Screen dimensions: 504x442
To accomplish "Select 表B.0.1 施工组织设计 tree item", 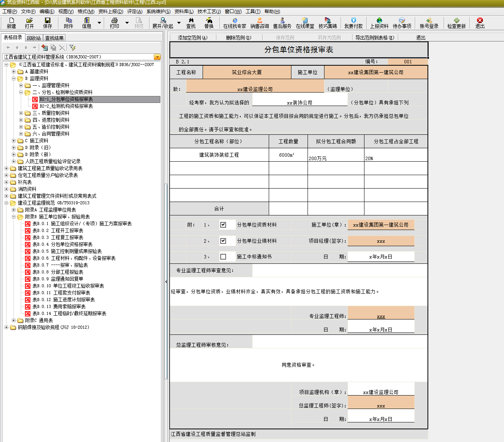I will pyautogui.click(x=82, y=223).
